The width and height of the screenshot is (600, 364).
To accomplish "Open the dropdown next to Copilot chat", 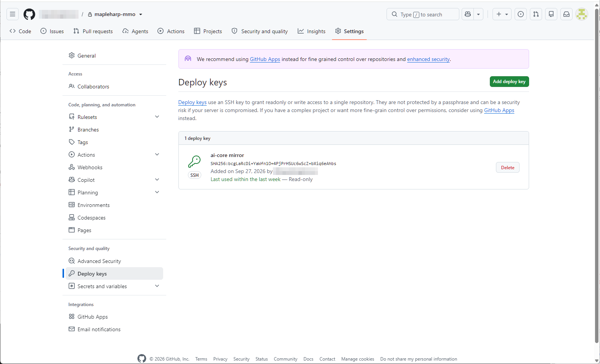I will click(478, 14).
